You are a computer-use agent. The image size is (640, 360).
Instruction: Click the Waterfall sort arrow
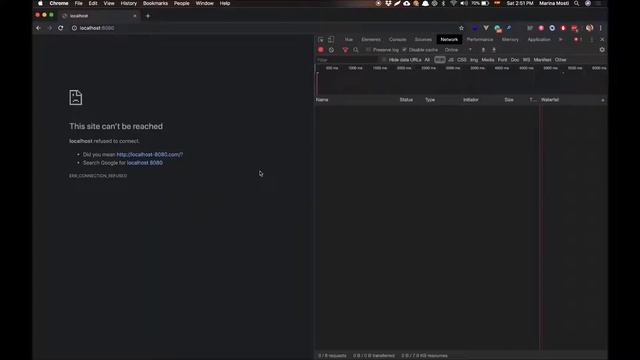point(602,100)
